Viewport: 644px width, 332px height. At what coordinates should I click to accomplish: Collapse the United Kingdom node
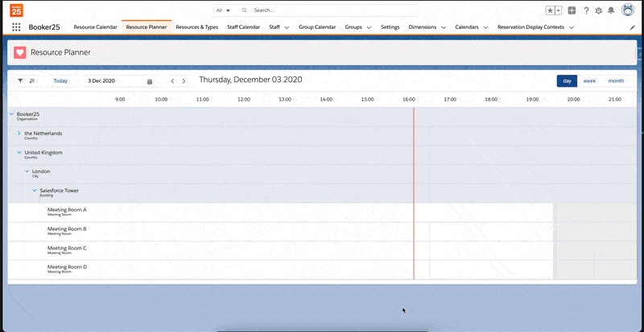(x=19, y=152)
